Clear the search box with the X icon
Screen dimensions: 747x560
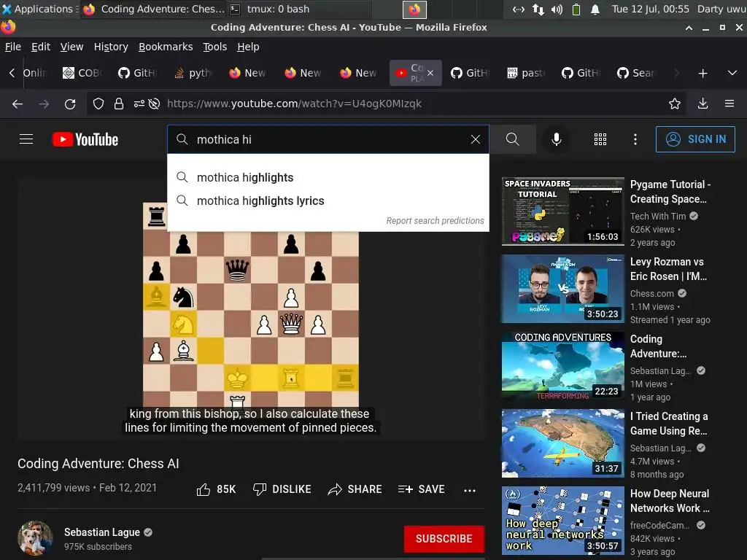475,139
